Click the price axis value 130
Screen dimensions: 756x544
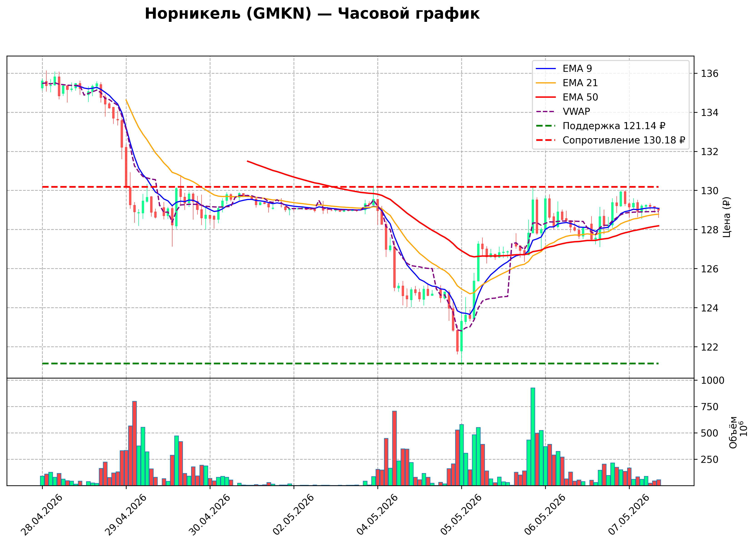point(710,191)
